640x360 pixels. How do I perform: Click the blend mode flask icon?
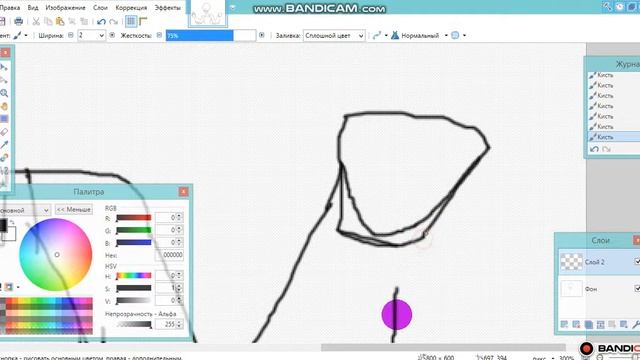tap(395, 36)
